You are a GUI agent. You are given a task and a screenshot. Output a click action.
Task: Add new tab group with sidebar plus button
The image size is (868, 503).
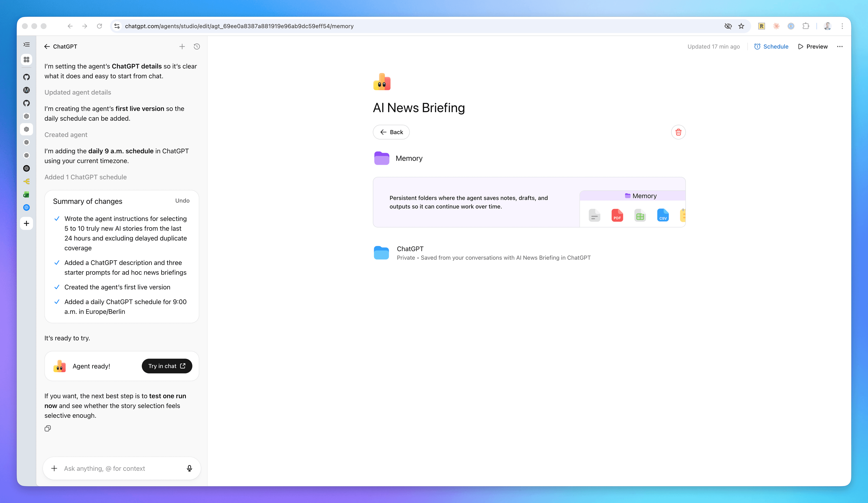pos(26,223)
